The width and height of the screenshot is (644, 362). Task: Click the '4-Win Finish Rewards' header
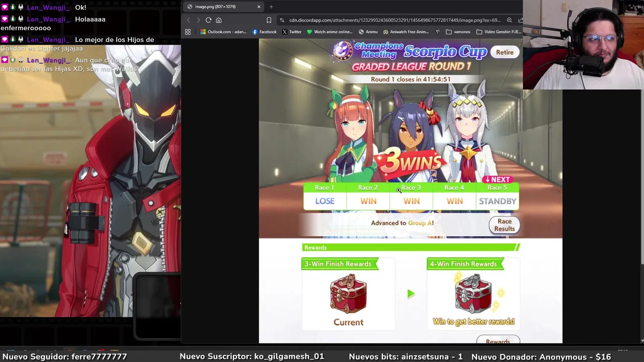click(x=465, y=264)
